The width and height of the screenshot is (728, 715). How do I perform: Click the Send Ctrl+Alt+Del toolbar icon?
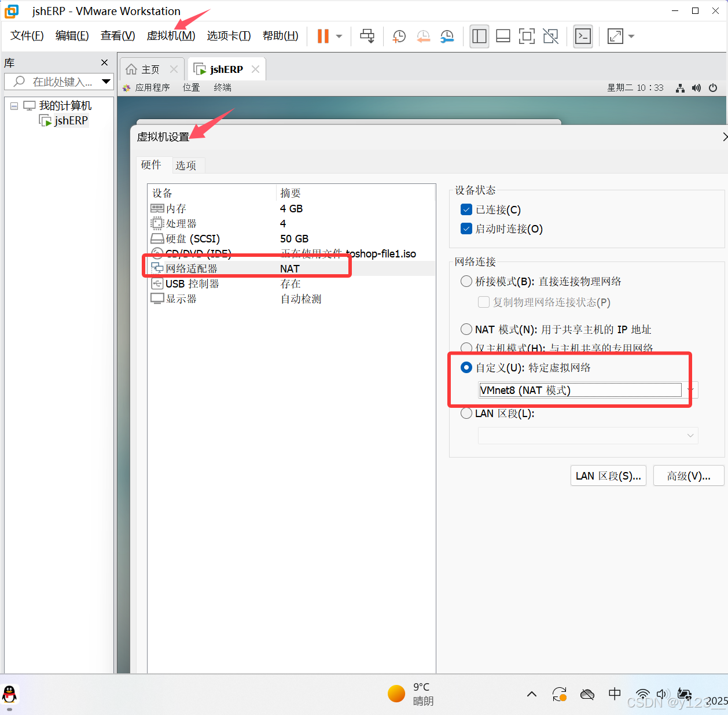point(367,36)
